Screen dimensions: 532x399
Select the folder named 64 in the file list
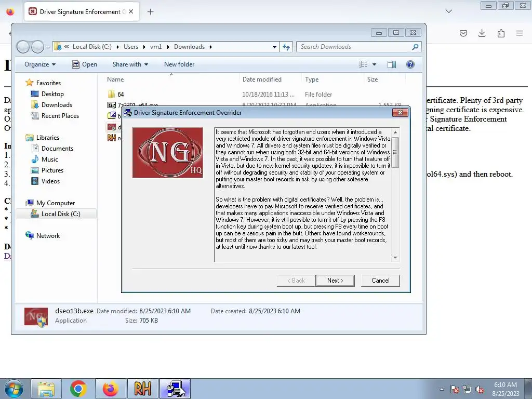click(121, 95)
